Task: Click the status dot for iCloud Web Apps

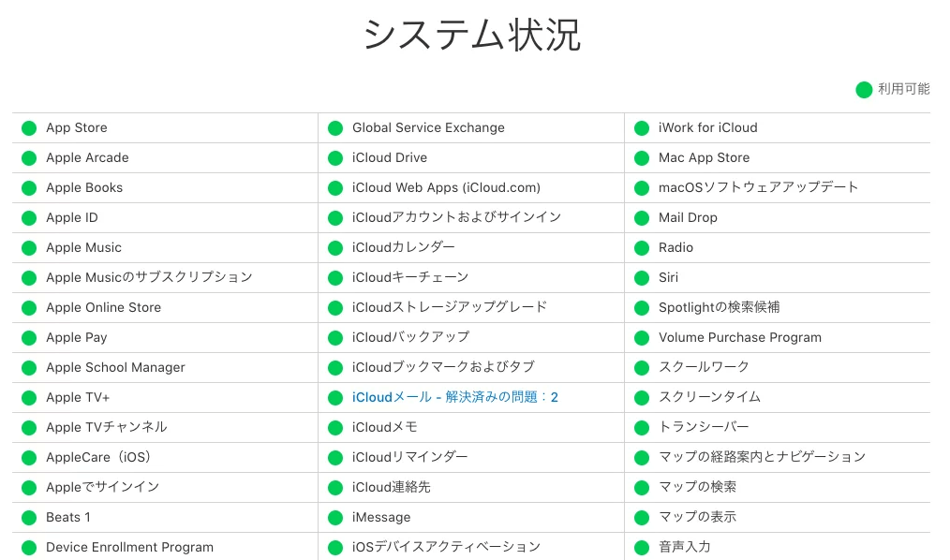Action: click(x=335, y=187)
